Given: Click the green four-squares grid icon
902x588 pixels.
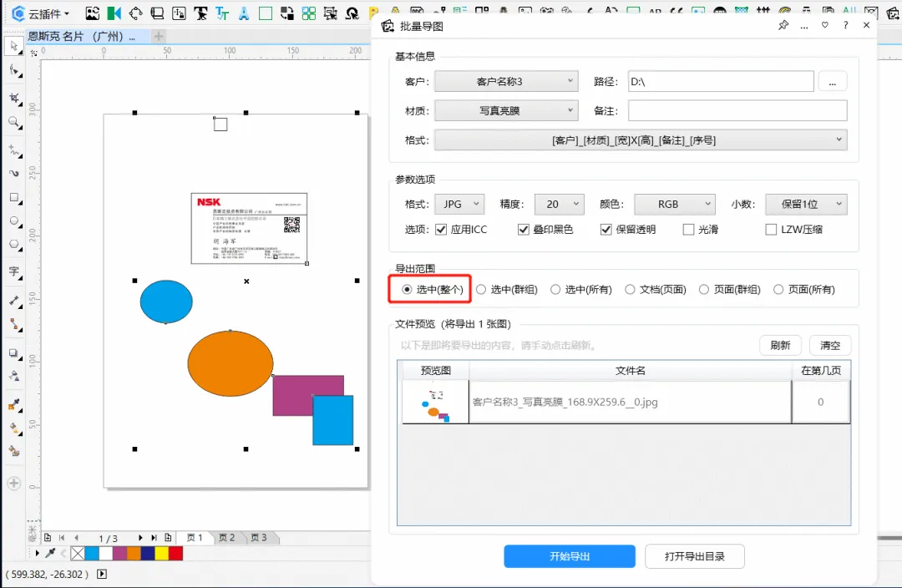Looking at the screenshot, I should click(309, 13).
